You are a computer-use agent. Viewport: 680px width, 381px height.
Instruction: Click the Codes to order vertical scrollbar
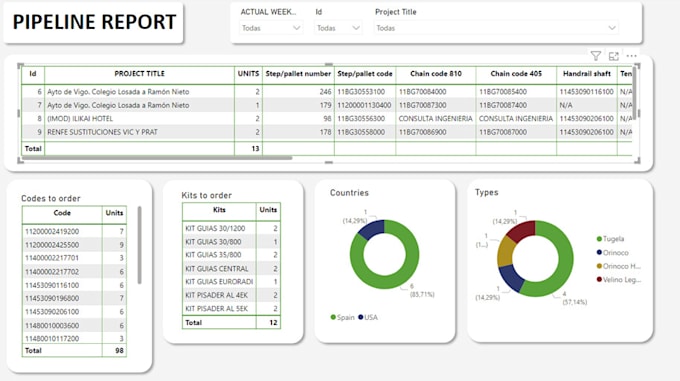pos(139,245)
